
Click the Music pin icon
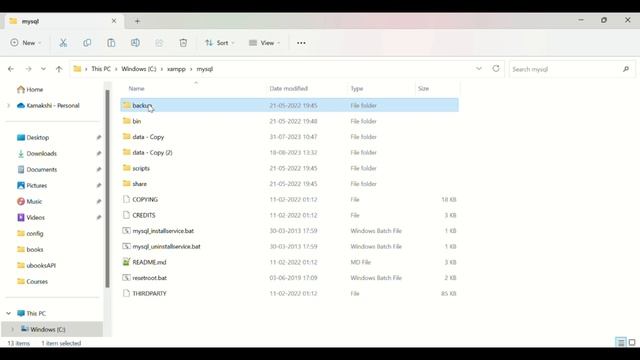[x=99, y=201]
